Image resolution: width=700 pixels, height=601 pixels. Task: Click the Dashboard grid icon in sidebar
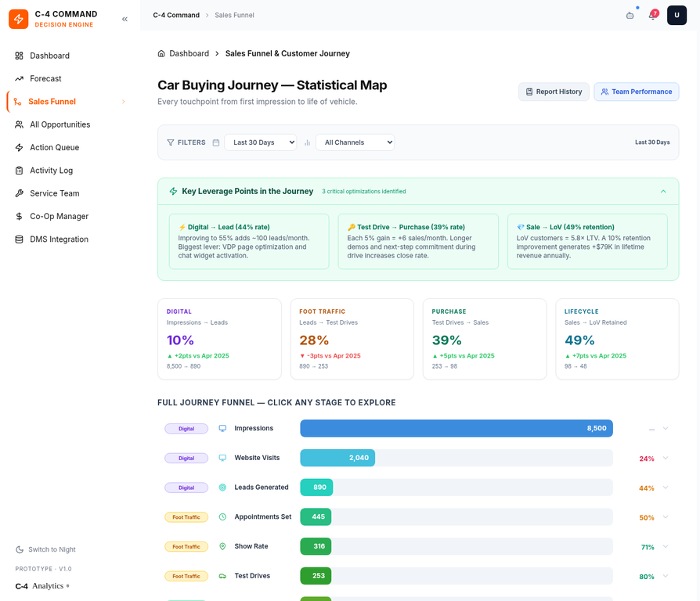point(19,56)
